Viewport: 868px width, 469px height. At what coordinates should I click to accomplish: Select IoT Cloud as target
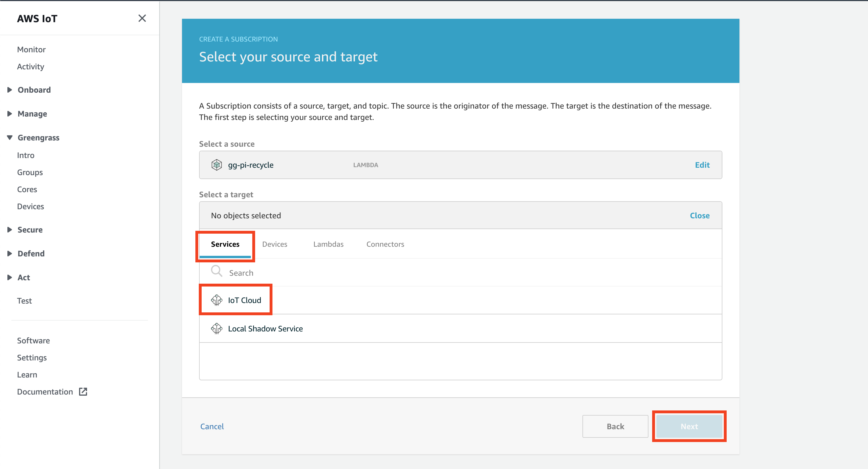coord(460,300)
